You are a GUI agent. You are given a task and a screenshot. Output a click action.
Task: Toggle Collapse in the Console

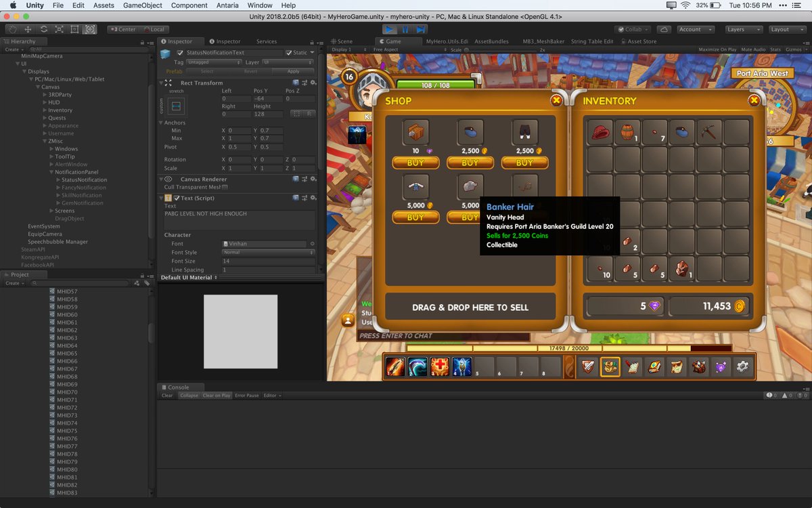tap(189, 396)
